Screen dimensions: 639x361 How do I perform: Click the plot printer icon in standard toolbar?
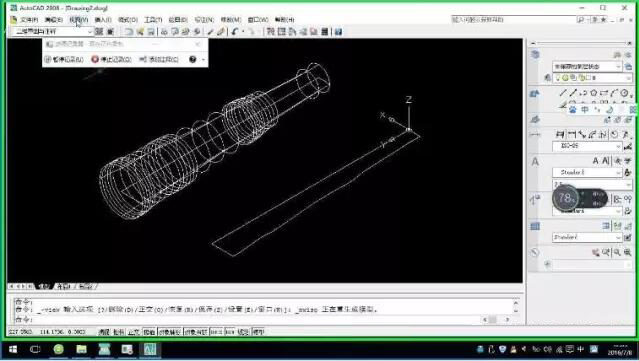164,31
